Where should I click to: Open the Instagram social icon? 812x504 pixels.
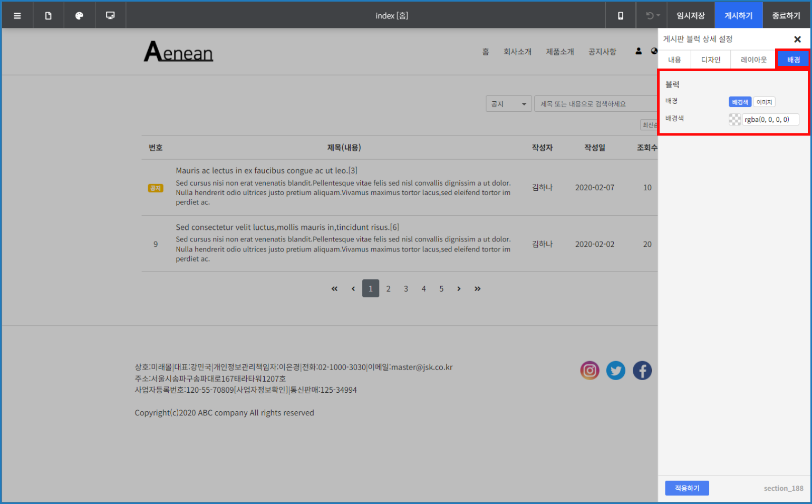click(x=589, y=371)
